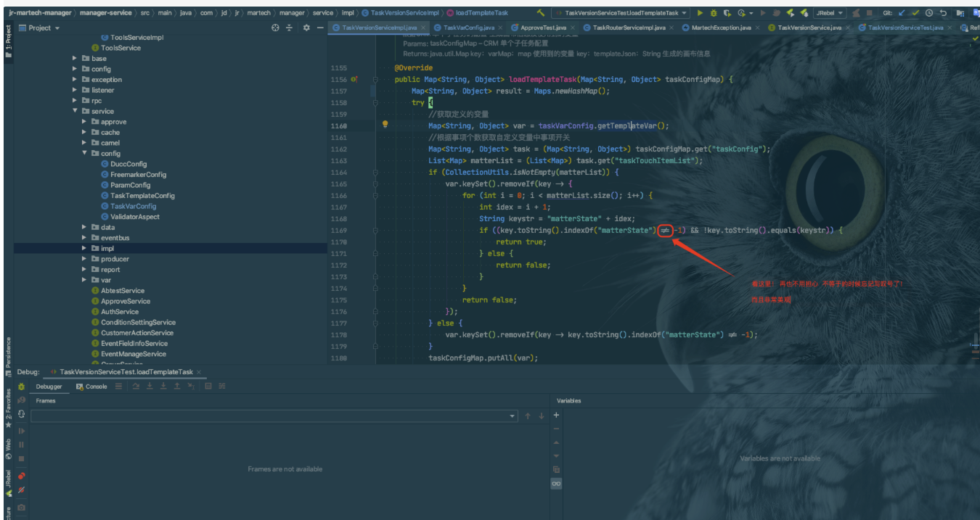Add a new watch with the plus icon
This screenshot has height=520, width=980.
click(556, 415)
